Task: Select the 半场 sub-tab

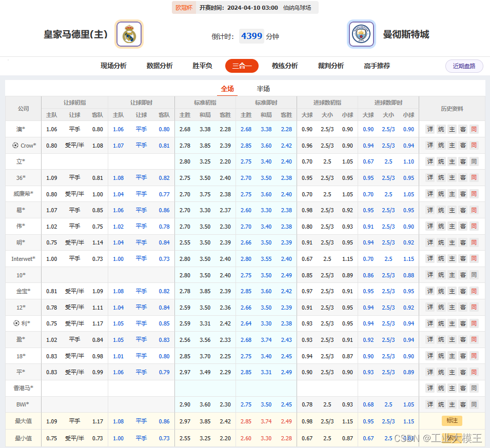Action: (263, 89)
